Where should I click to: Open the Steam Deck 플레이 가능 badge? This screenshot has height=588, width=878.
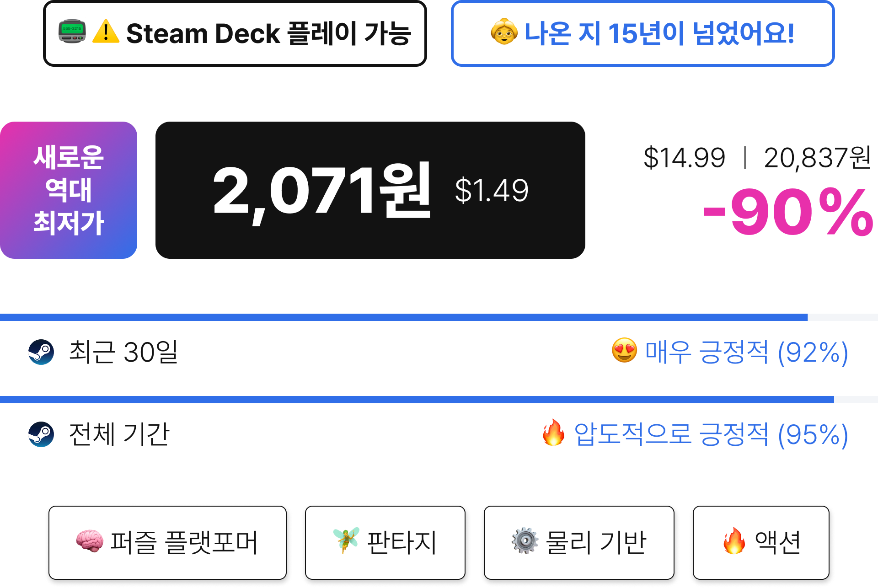[x=235, y=33]
